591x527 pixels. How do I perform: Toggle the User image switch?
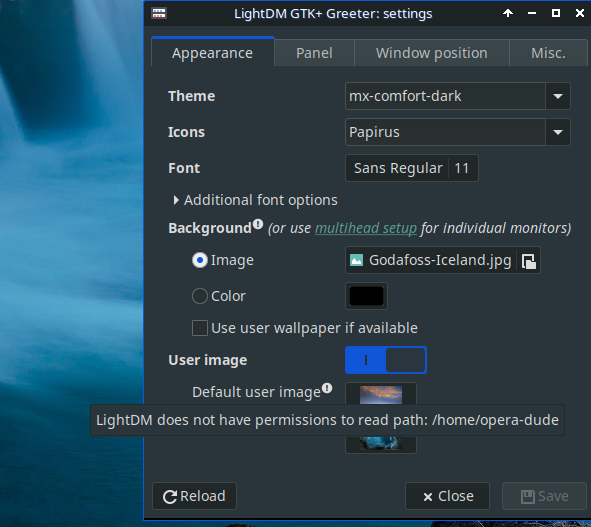[386, 360]
